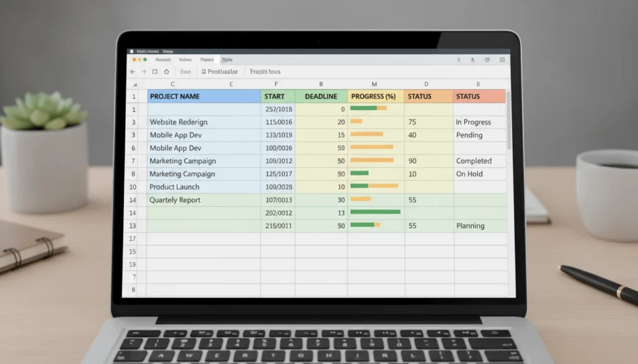
Task: Click the Frogis tovs label
Action: pos(264,72)
